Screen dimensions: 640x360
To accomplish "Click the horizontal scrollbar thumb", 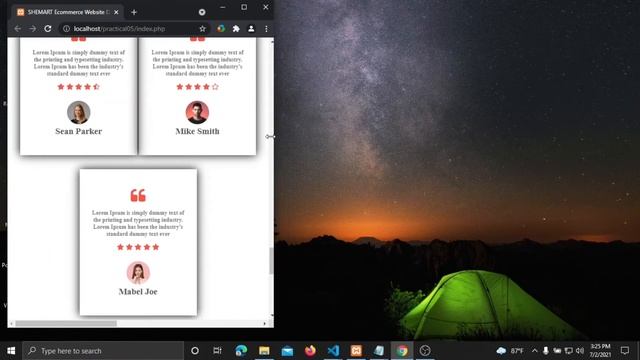I will 66,323.
